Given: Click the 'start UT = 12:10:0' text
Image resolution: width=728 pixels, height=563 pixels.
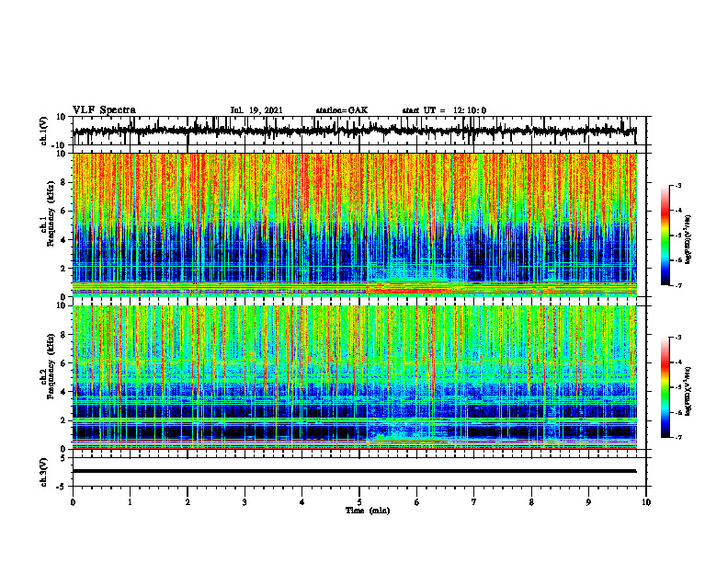Looking at the screenshot, I should [444, 110].
